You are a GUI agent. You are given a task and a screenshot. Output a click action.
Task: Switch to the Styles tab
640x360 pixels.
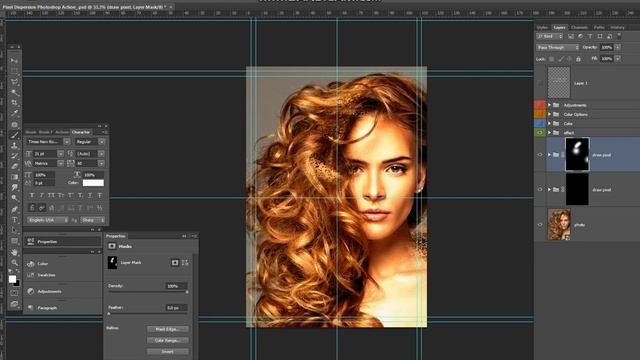pyautogui.click(x=542, y=27)
